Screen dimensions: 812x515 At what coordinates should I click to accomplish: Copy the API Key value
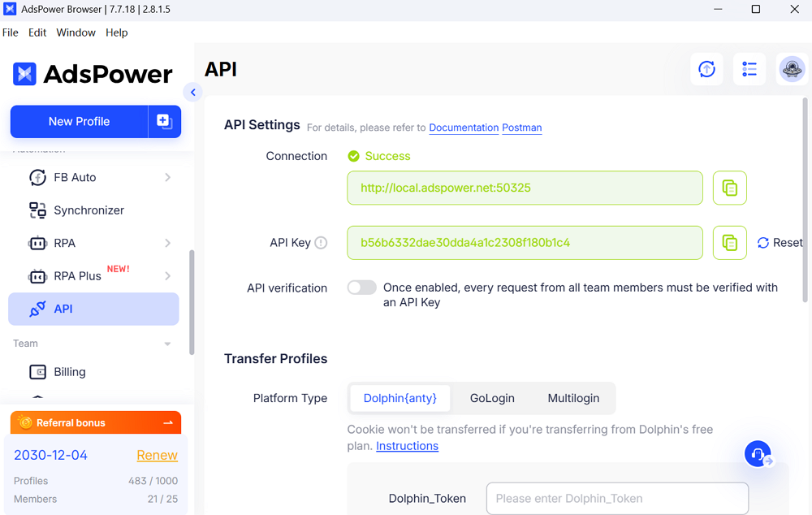click(x=729, y=242)
